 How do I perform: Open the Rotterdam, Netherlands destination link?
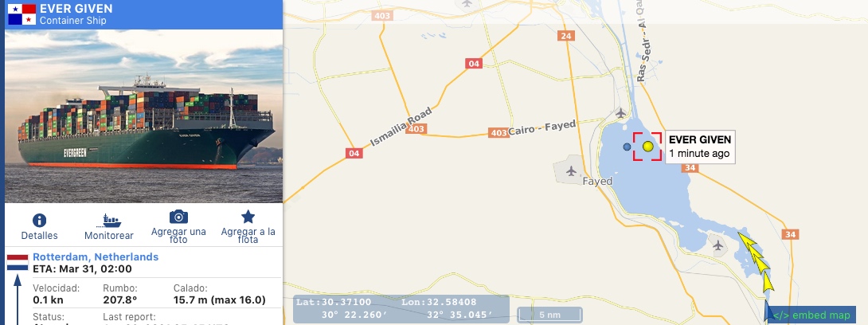(x=96, y=257)
